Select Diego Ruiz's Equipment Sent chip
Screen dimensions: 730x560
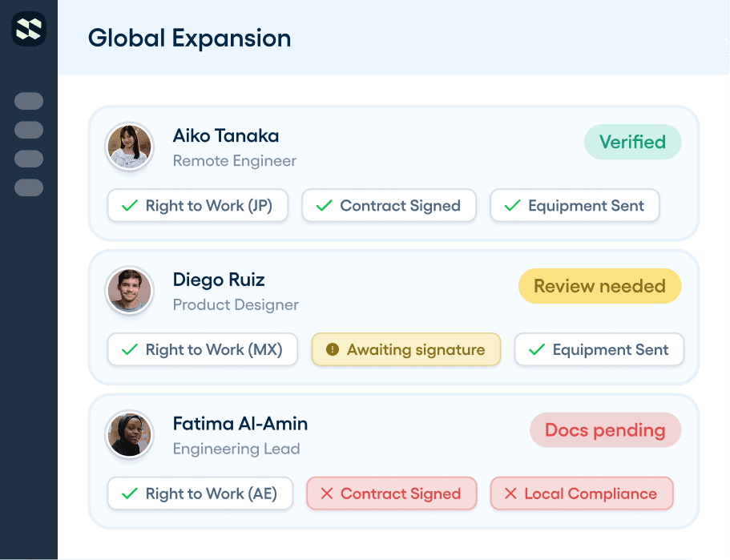pyautogui.click(x=599, y=349)
